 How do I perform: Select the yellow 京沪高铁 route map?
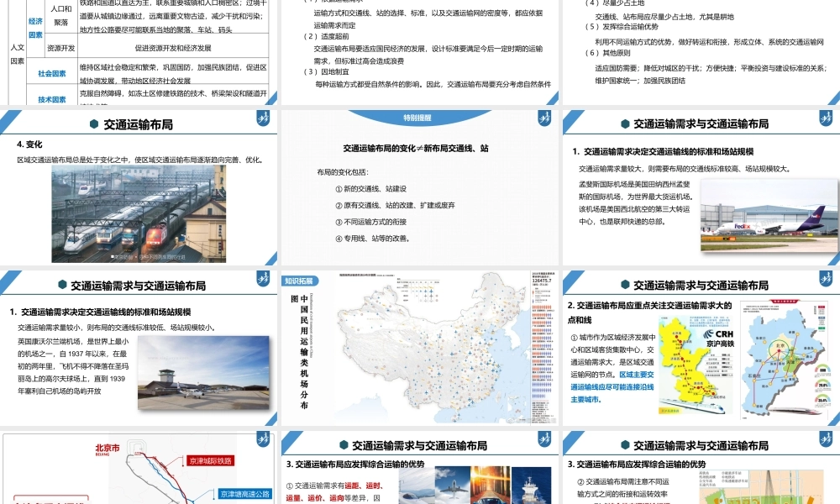695,365
